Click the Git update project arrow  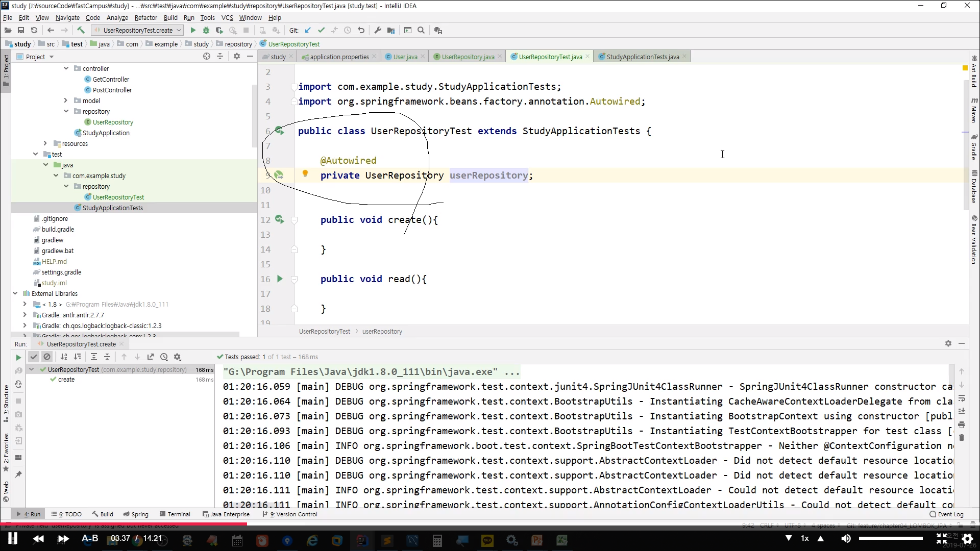308,30
